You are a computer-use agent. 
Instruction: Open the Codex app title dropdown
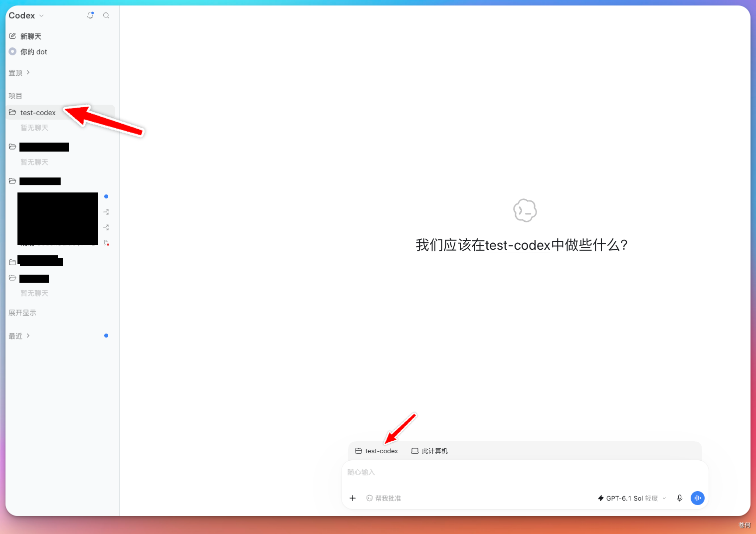pyautogui.click(x=26, y=15)
